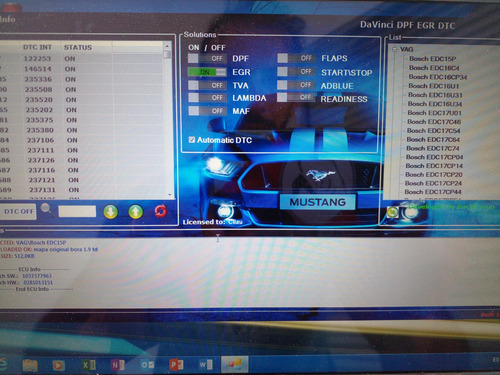
Task: Launch Outlook from the taskbar
Action: (x=147, y=365)
